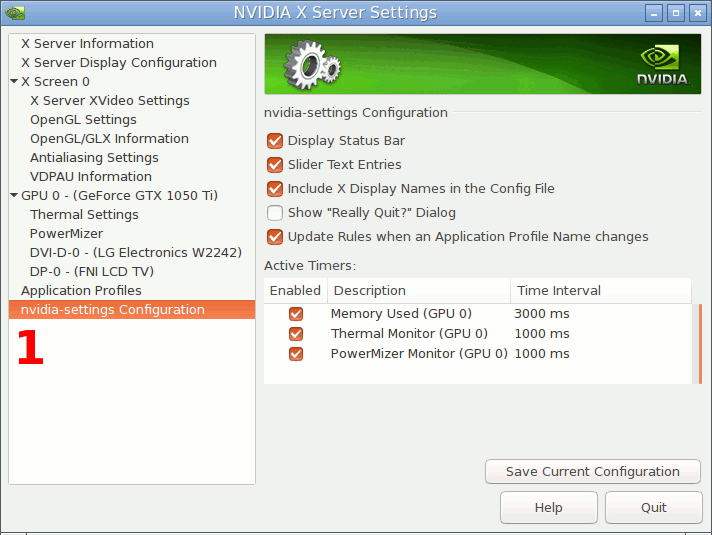This screenshot has height=535, width=712.
Task: Open OpenGL/GLX Information
Action: (109, 139)
